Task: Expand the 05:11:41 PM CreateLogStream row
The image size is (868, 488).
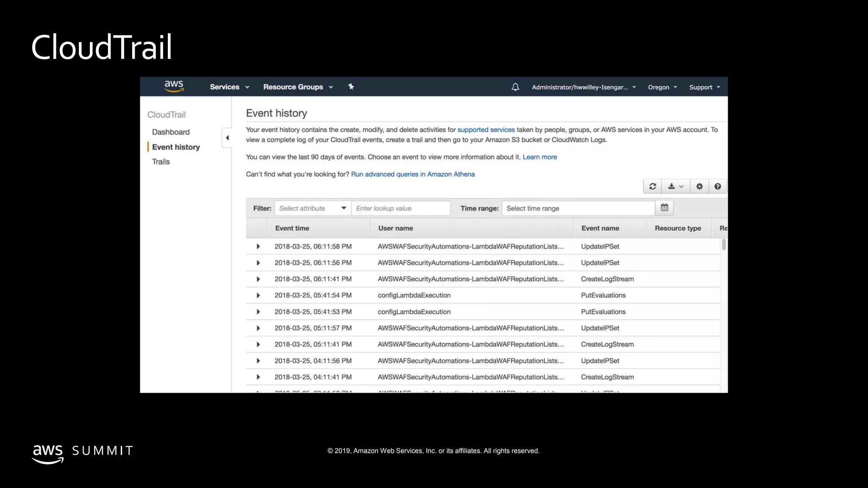Action: (x=258, y=344)
